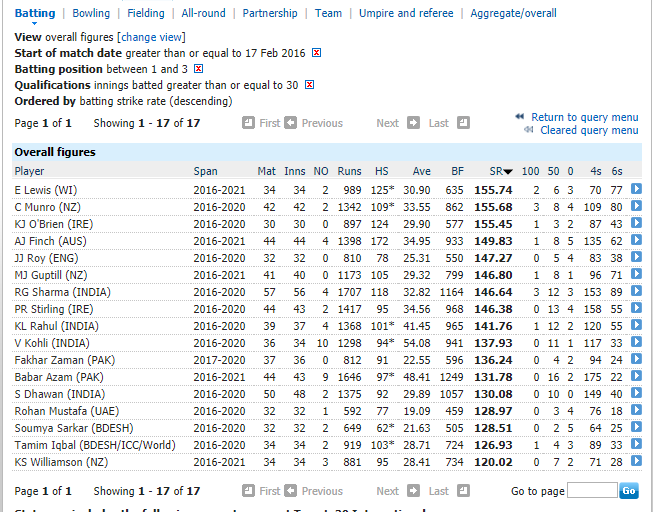Open C Munro row detail arrow

click(636, 206)
